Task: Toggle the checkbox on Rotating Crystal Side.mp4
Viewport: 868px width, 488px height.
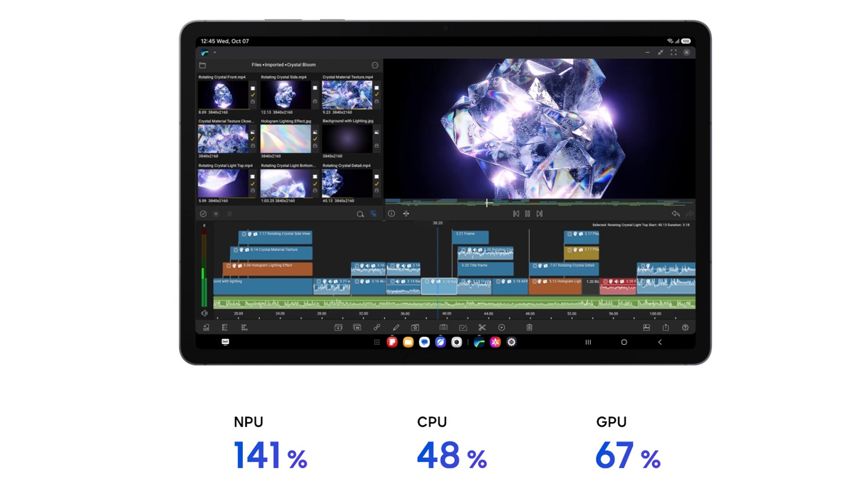Action: (x=315, y=88)
